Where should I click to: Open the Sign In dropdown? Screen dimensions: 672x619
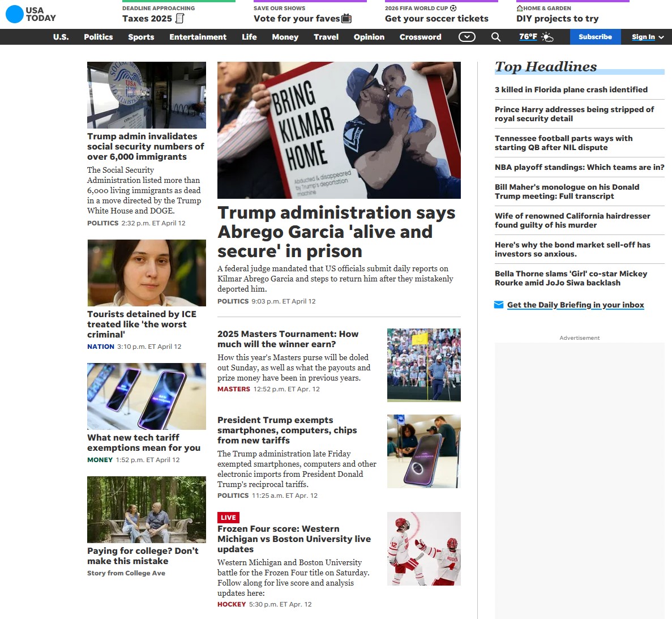(x=648, y=37)
